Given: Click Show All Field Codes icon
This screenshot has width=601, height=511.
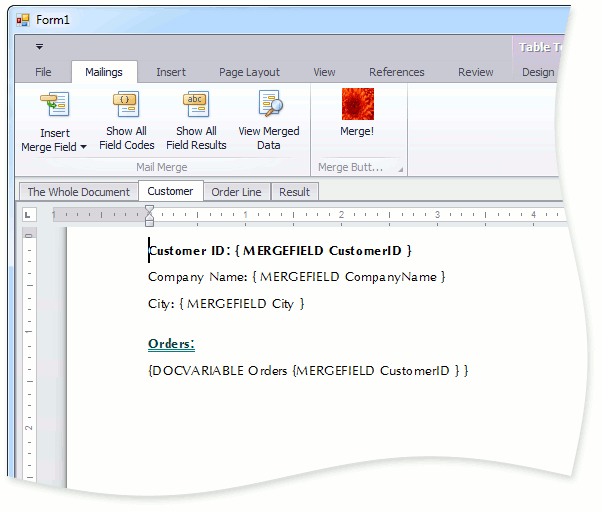Looking at the screenshot, I should tap(126, 104).
